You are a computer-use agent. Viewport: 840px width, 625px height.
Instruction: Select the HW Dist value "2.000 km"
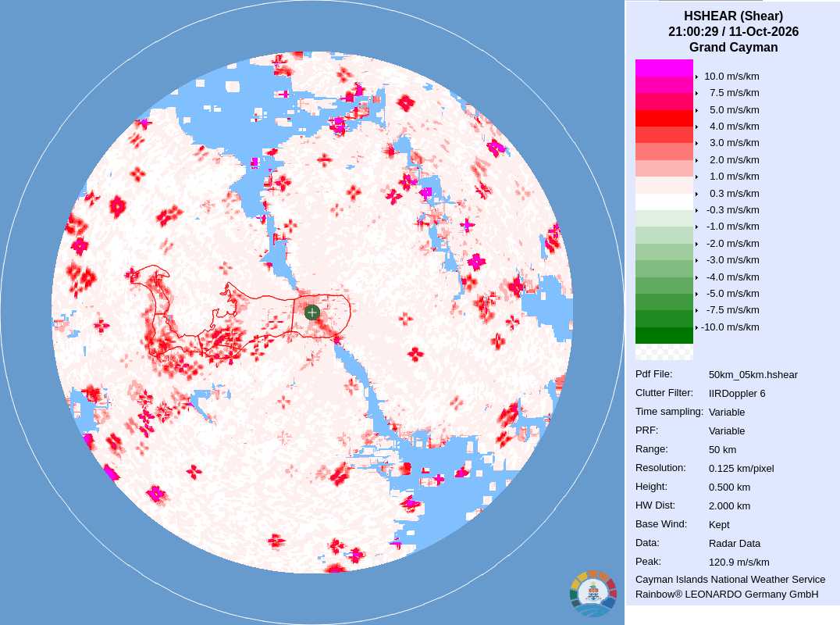pos(730,506)
